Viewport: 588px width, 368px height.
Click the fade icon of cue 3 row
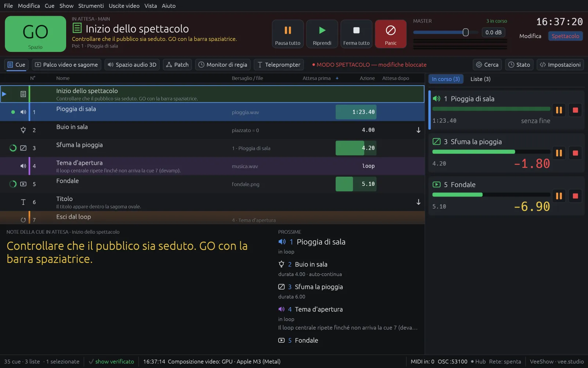pyautogui.click(x=23, y=148)
